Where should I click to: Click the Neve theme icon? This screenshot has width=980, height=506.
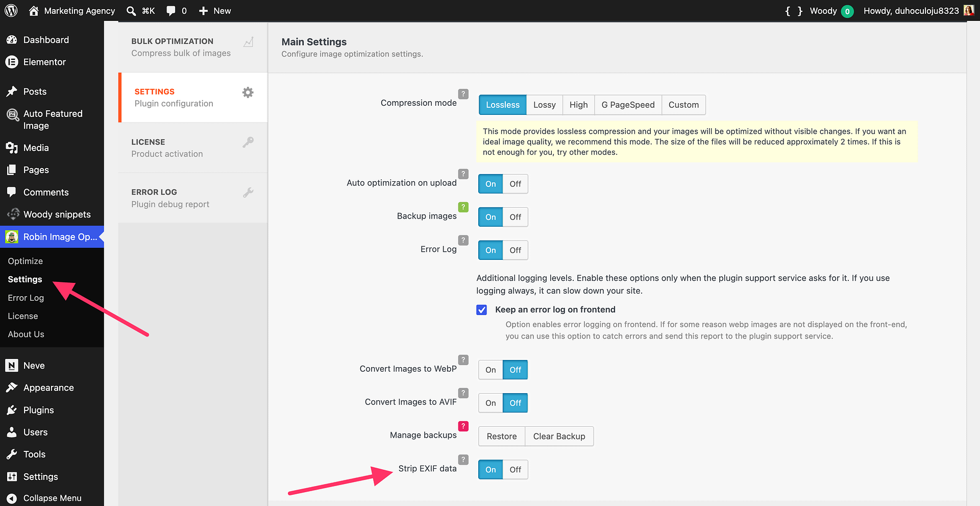coord(12,366)
